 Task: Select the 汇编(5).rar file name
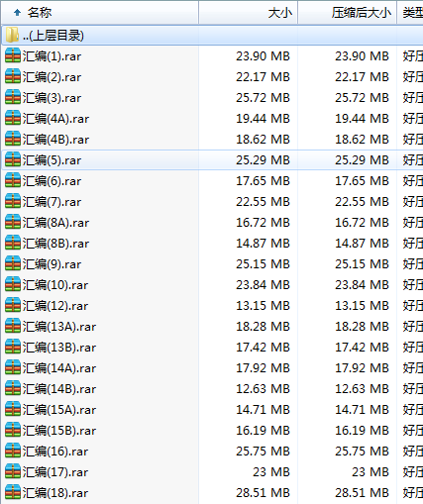52,160
